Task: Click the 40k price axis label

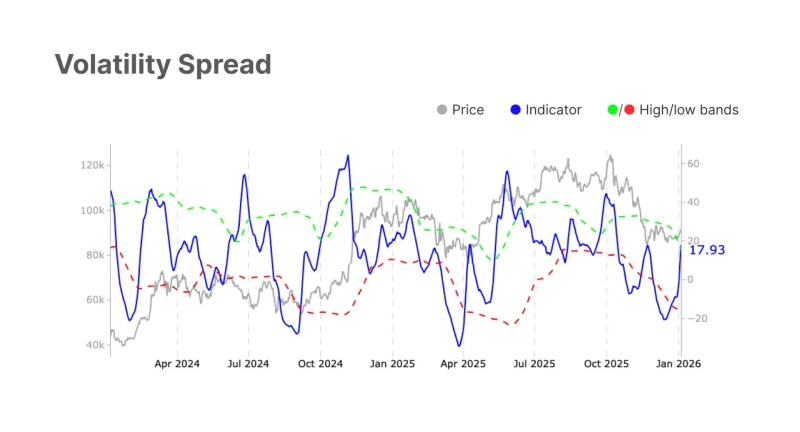Action: [x=96, y=345]
